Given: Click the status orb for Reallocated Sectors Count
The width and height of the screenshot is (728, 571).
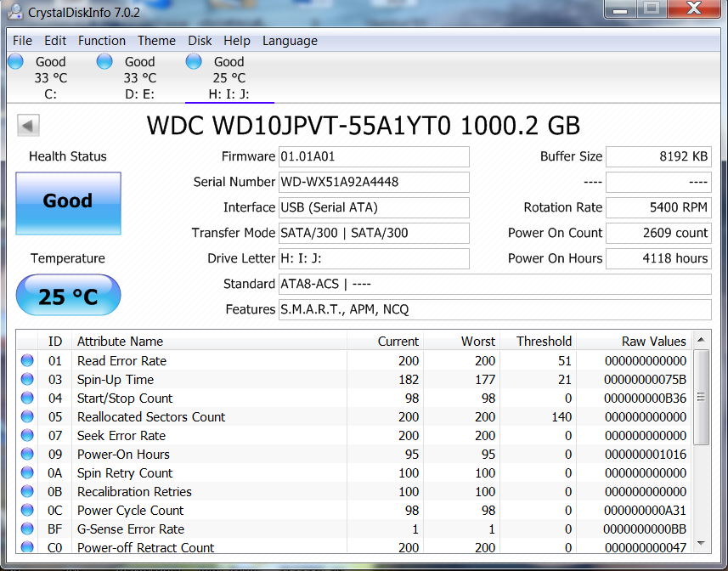Looking at the screenshot, I should tap(27, 416).
